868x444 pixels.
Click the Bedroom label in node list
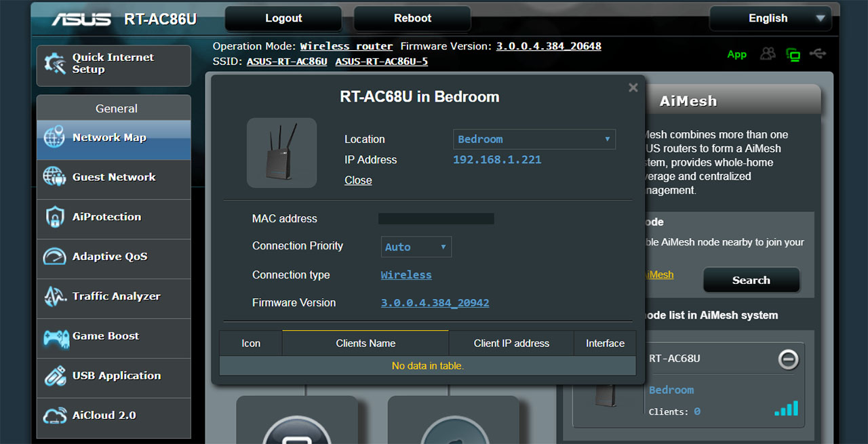tap(671, 390)
